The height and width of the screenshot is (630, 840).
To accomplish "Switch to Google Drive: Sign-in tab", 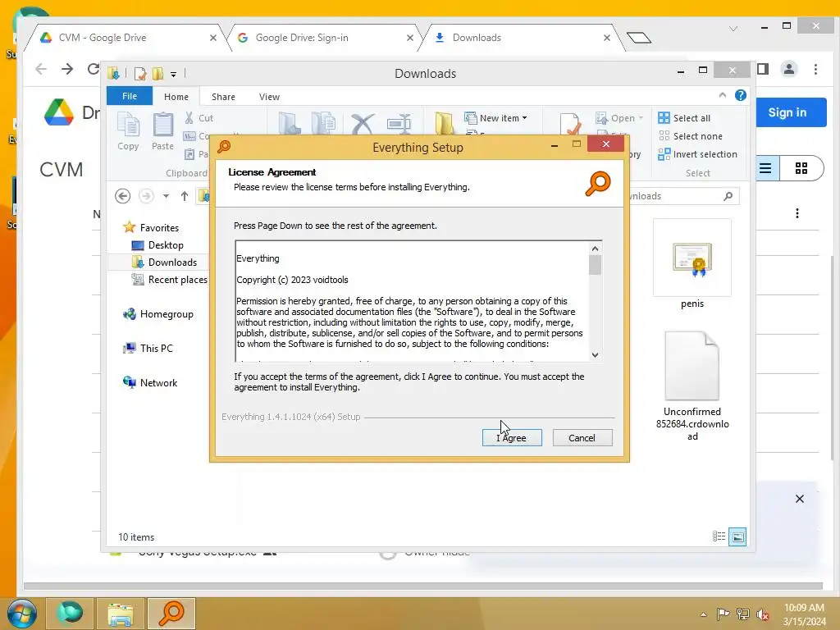I will click(x=322, y=38).
